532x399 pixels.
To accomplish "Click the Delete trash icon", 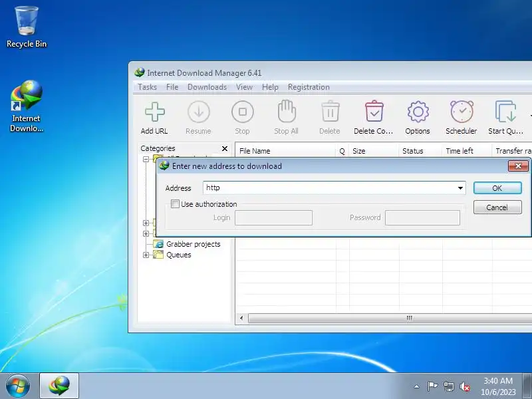I will pyautogui.click(x=330, y=111).
